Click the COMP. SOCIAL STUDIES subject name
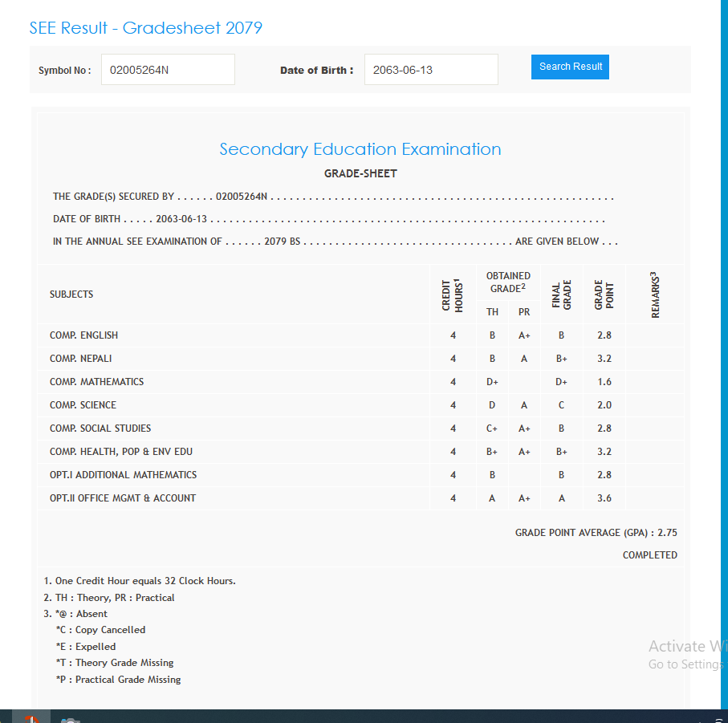The width and height of the screenshot is (728, 723). 100,429
